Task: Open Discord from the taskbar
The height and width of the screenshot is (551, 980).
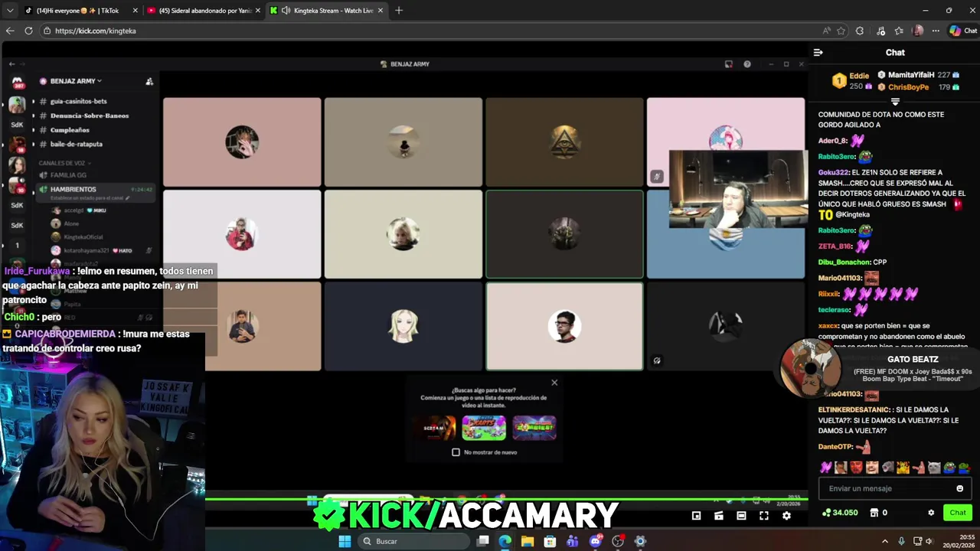Action: tap(596, 541)
